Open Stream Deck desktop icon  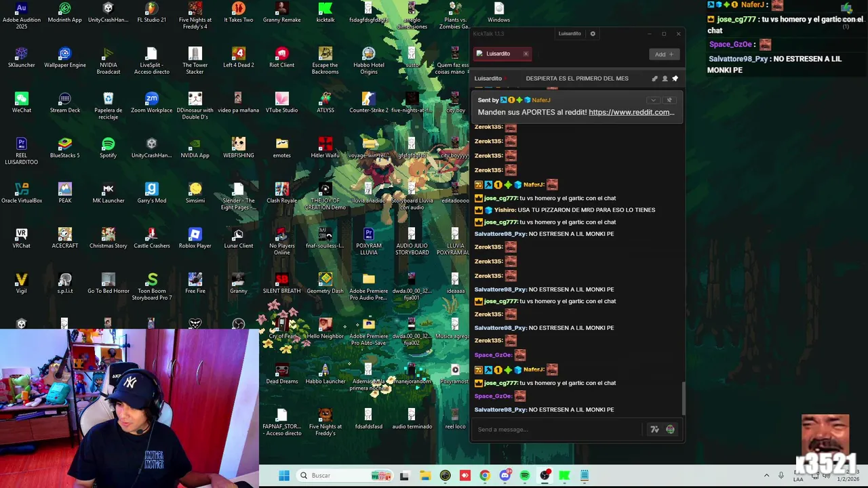tap(65, 103)
